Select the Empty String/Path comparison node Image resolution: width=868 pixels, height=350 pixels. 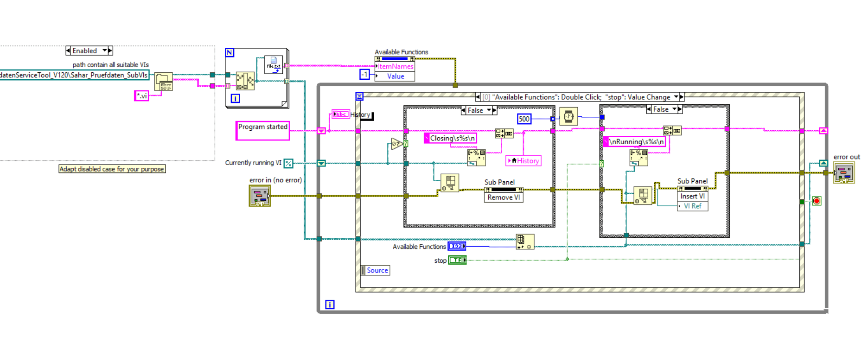click(x=397, y=144)
